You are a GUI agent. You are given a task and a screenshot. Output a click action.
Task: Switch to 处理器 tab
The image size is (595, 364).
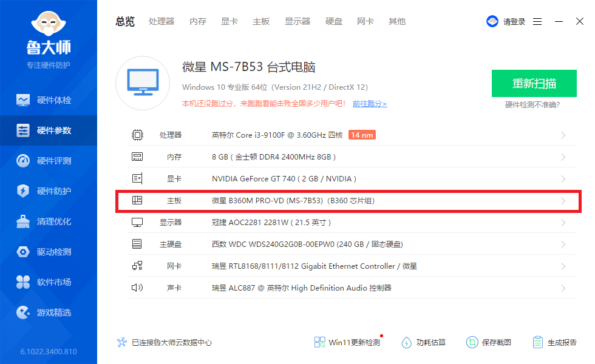click(161, 22)
